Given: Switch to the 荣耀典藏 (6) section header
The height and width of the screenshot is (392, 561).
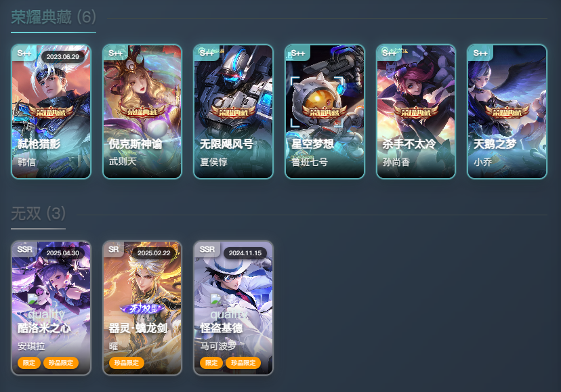Looking at the screenshot, I should (x=54, y=17).
